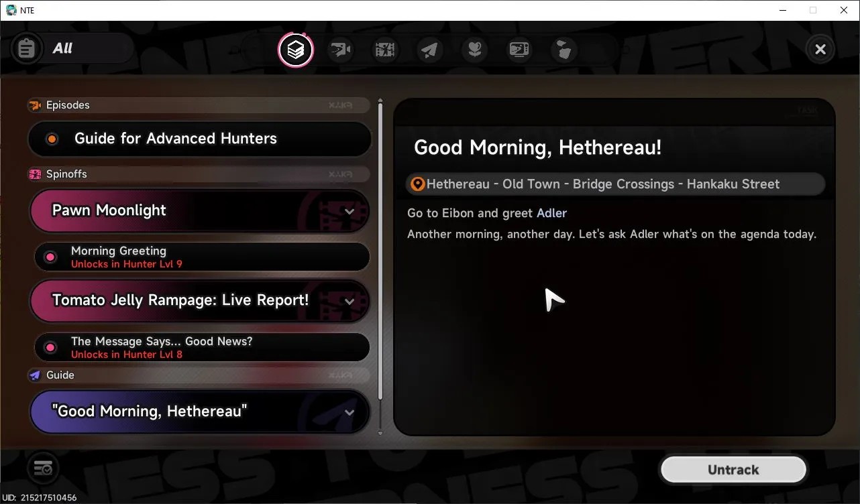Open the Episodes camera category icon
This screenshot has height=504, width=860.
tap(341, 50)
